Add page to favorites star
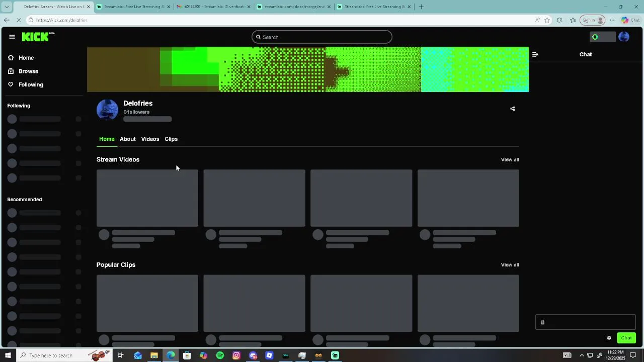644x362 pixels. (547, 20)
